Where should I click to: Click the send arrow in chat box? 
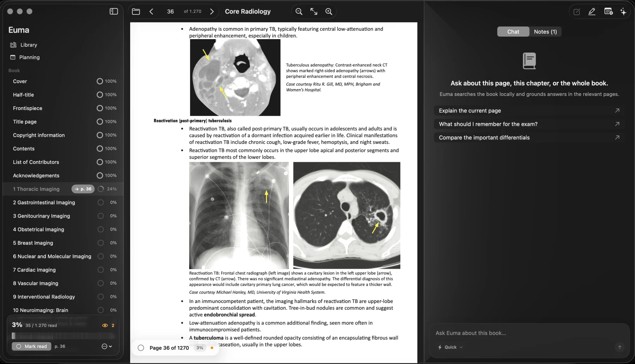pyautogui.click(x=619, y=347)
